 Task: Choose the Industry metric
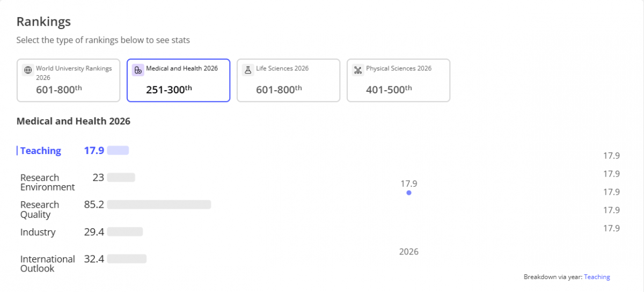click(x=38, y=232)
